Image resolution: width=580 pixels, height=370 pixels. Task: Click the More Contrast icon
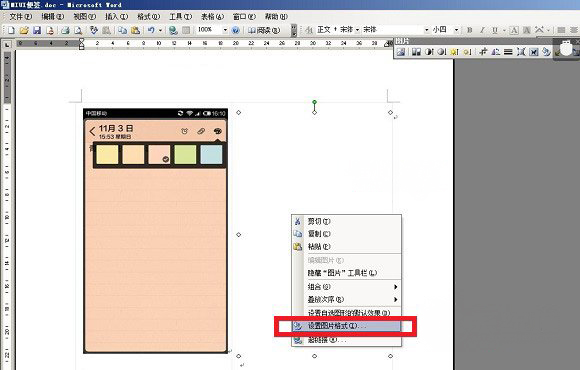pyautogui.click(x=429, y=52)
